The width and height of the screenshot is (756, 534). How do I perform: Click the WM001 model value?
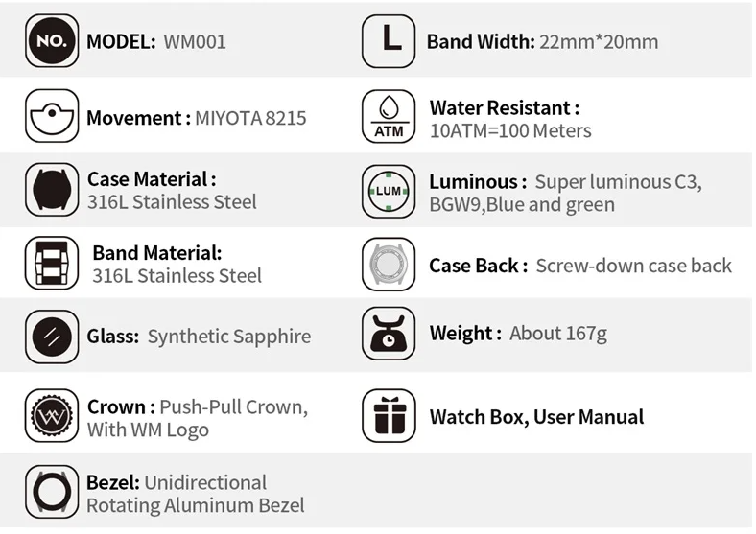point(195,42)
